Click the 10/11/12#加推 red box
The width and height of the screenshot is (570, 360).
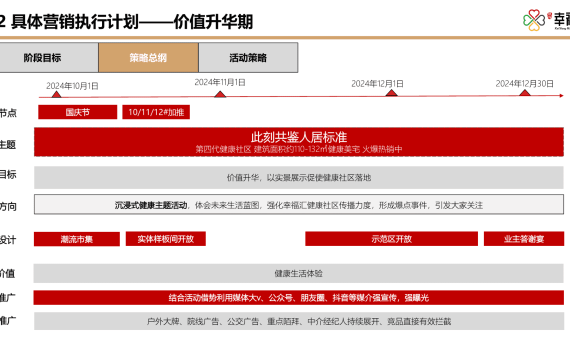tap(156, 112)
